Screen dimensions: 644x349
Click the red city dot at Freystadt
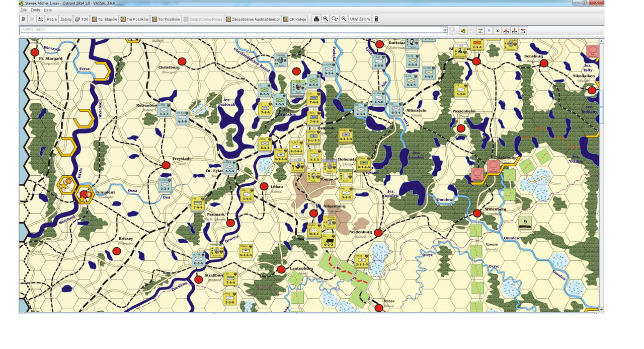tap(166, 165)
